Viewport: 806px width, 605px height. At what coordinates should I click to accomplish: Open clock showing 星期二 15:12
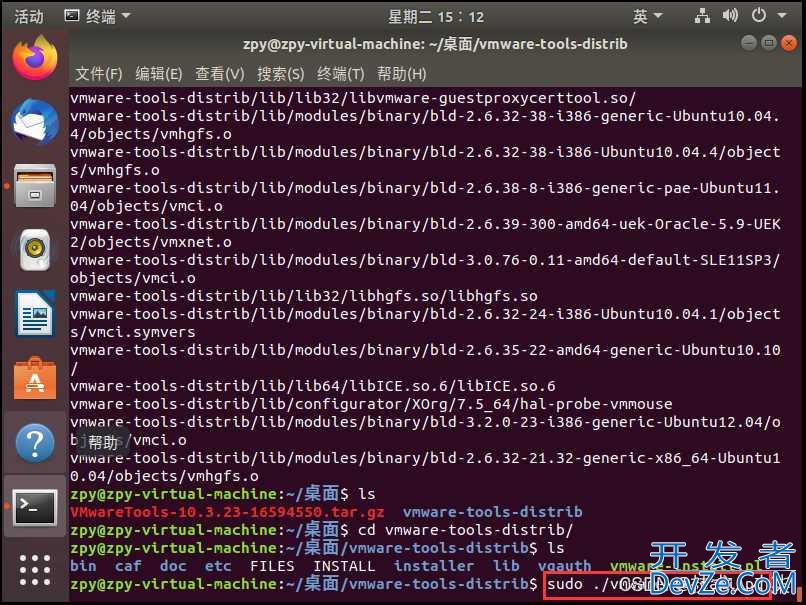(x=435, y=17)
